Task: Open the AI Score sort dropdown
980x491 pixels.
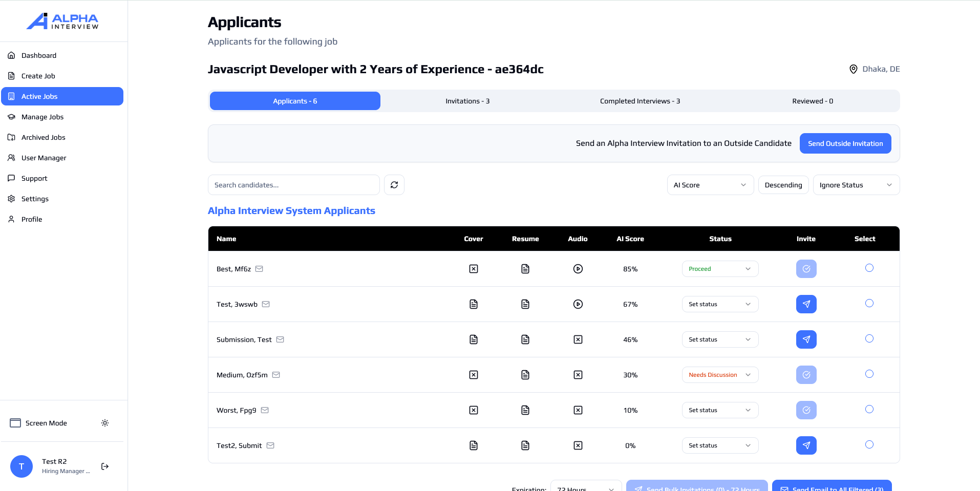Action: (710, 185)
